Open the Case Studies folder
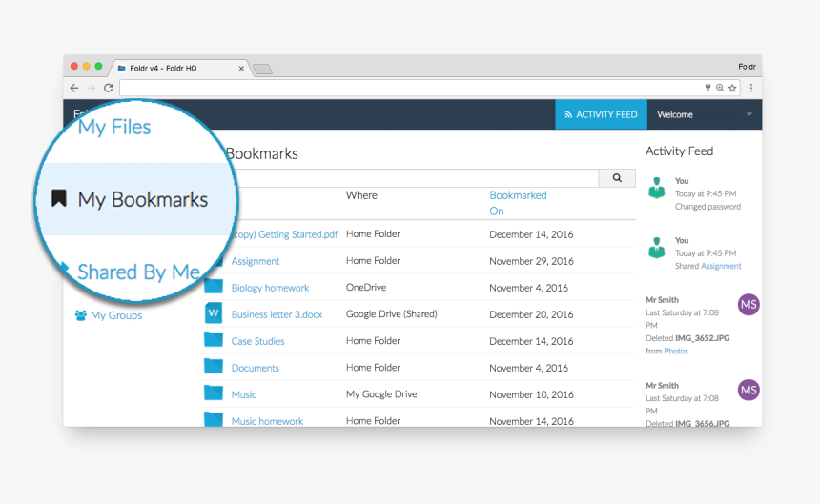Screen dimensions: 820x504 coord(257,341)
